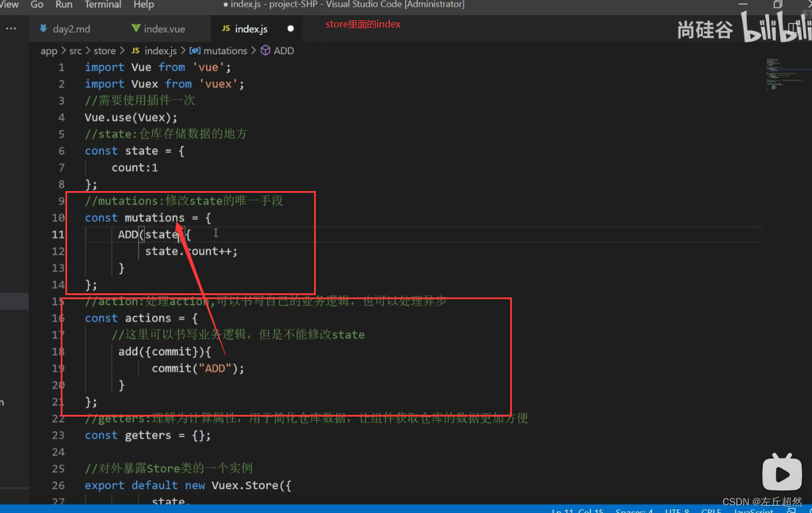Click the "const getters = {};" line
This screenshot has height=513, width=812.
click(x=148, y=435)
